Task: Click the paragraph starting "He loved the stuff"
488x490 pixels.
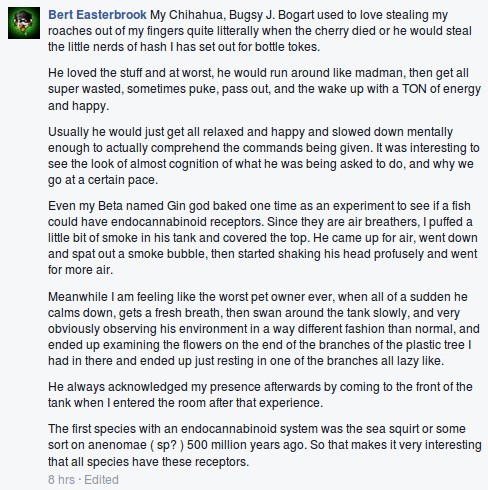Action: pos(264,89)
